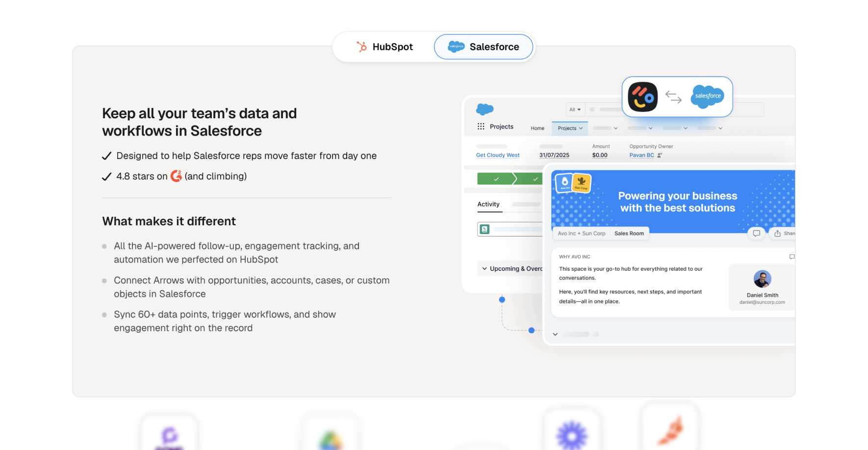868x450 pixels.
Task: Click Daniel Smith's profile photo
Action: 762,279
